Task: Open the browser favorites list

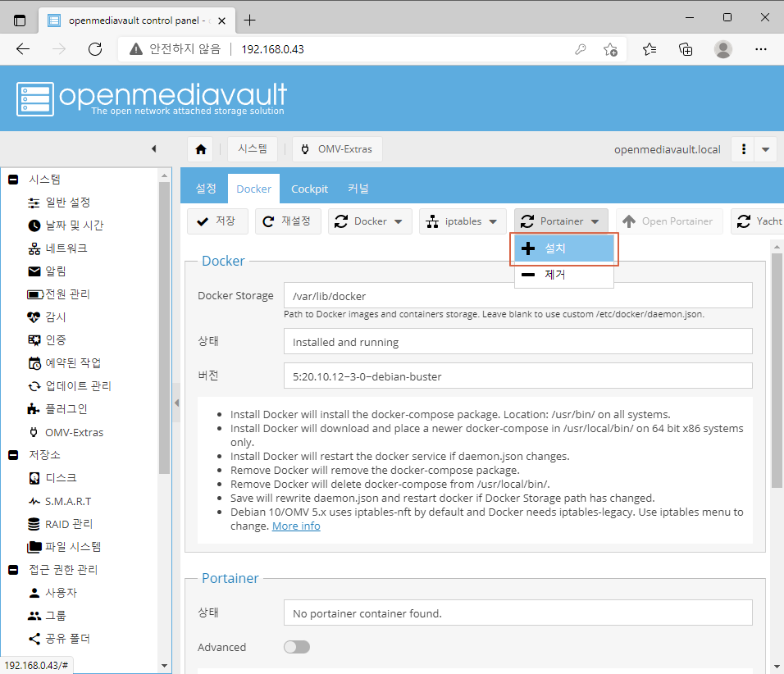Action: [650, 49]
